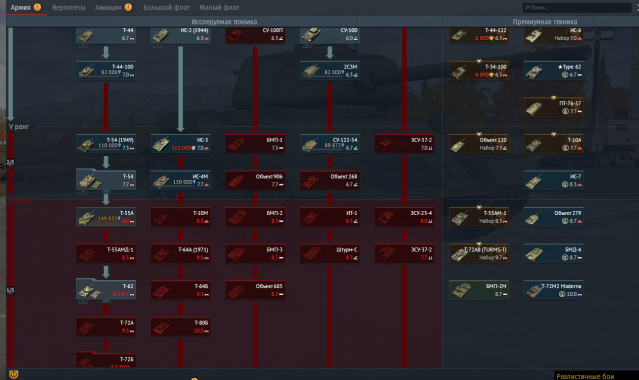Open the Большой флот tab

point(166,7)
